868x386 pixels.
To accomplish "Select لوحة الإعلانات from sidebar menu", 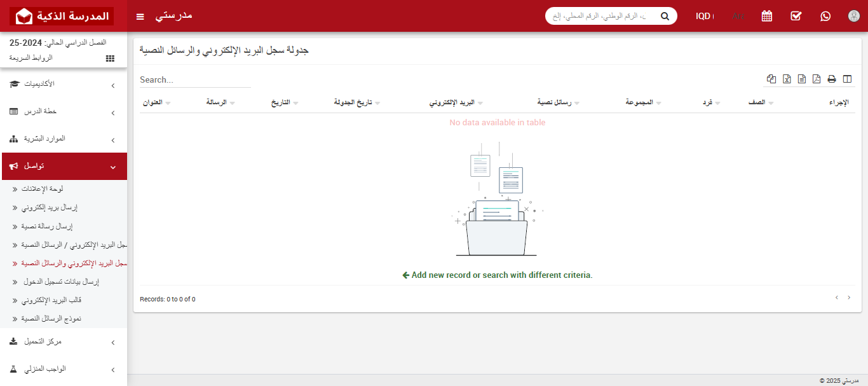I will click(x=64, y=189).
